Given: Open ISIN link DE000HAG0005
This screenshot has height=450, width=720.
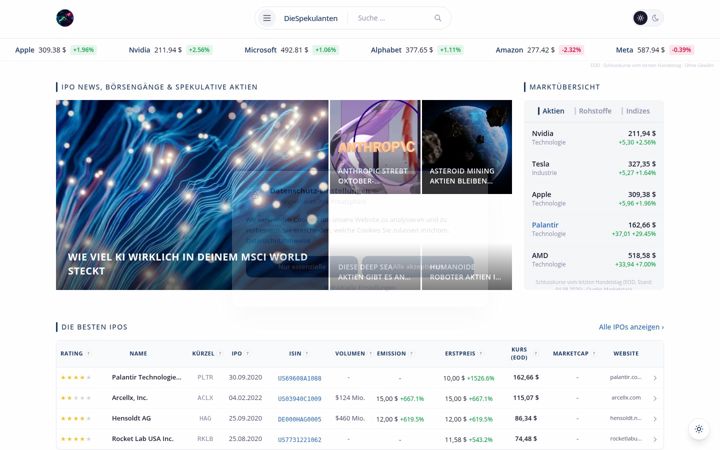Looking at the screenshot, I should (x=299, y=419).
